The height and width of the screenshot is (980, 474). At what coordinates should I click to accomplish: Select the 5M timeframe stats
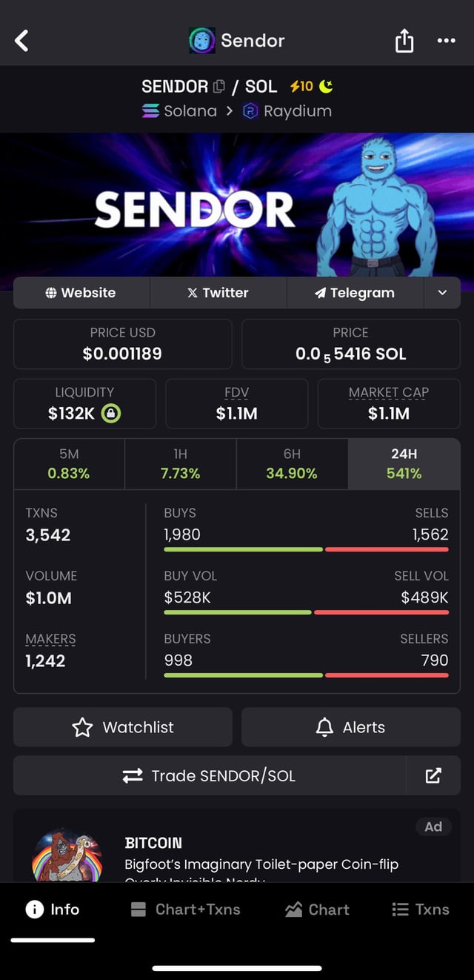click(69, 464)
